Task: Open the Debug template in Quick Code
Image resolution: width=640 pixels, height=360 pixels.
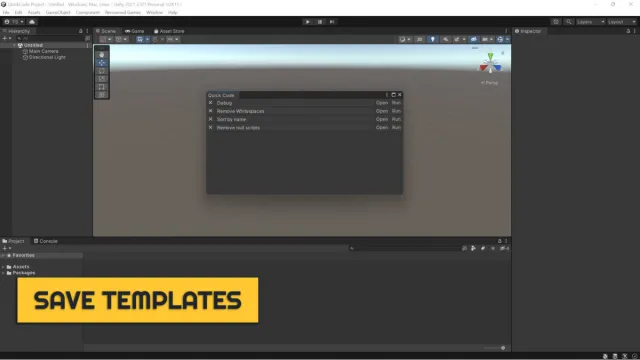Action: [x=382, y=103]
